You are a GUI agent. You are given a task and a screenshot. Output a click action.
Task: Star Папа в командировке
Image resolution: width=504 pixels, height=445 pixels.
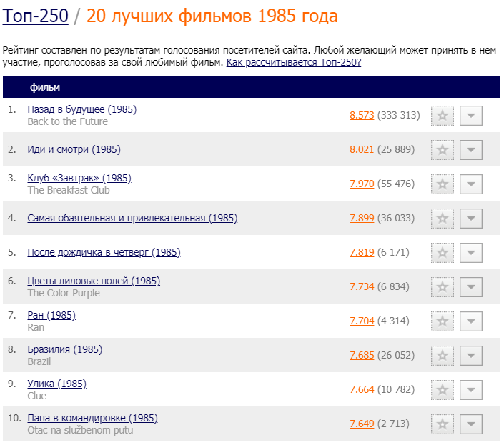coord(443,424)
